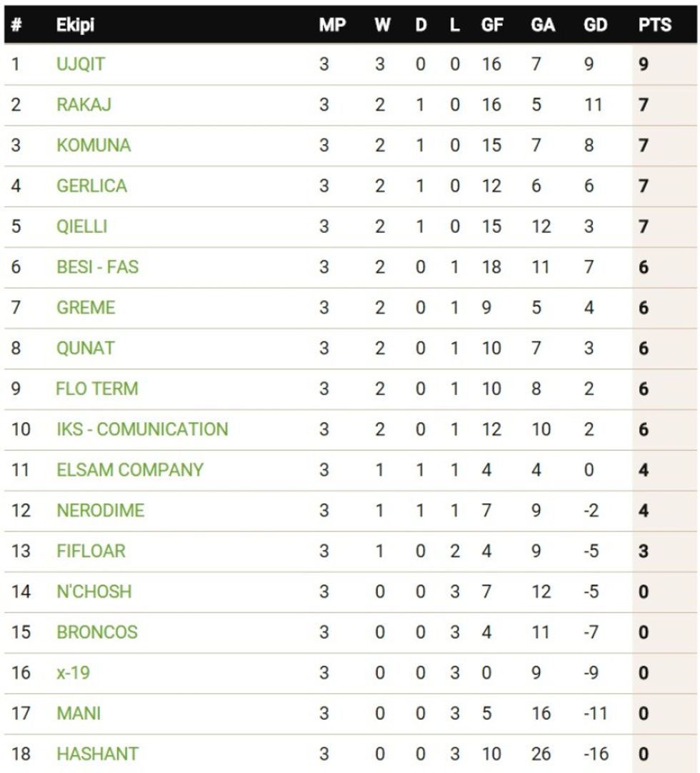
Task: Open the UJQIT team link
Action: (x=80, y=64)
